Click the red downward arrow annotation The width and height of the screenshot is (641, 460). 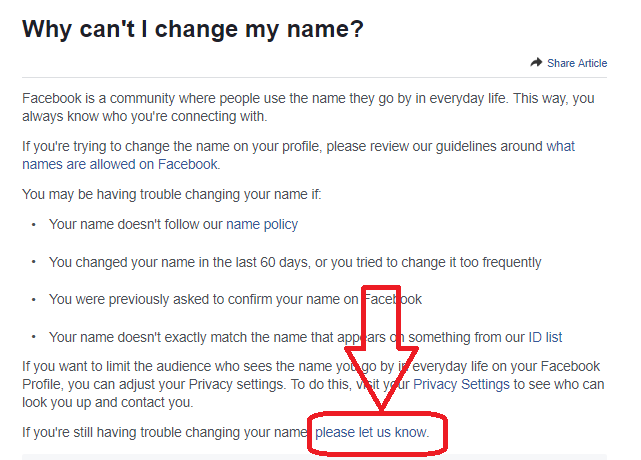click(x=381, y=348)
